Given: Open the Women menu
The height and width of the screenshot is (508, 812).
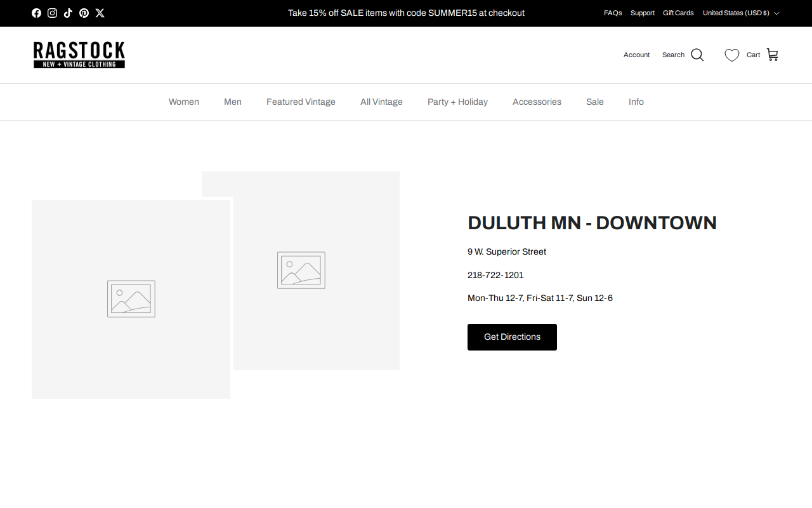Looking at the screenshot, I should [x=184, y=102].
